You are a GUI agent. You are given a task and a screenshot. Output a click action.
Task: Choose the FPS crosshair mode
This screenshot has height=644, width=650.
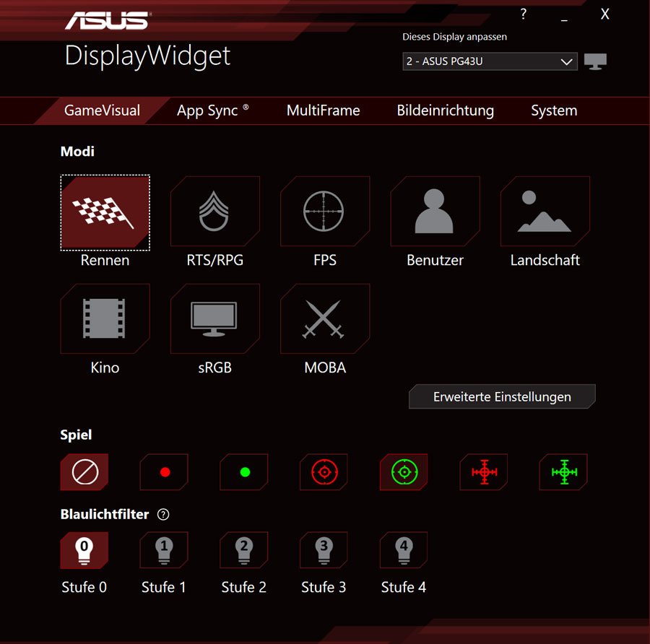coord(324,212)
